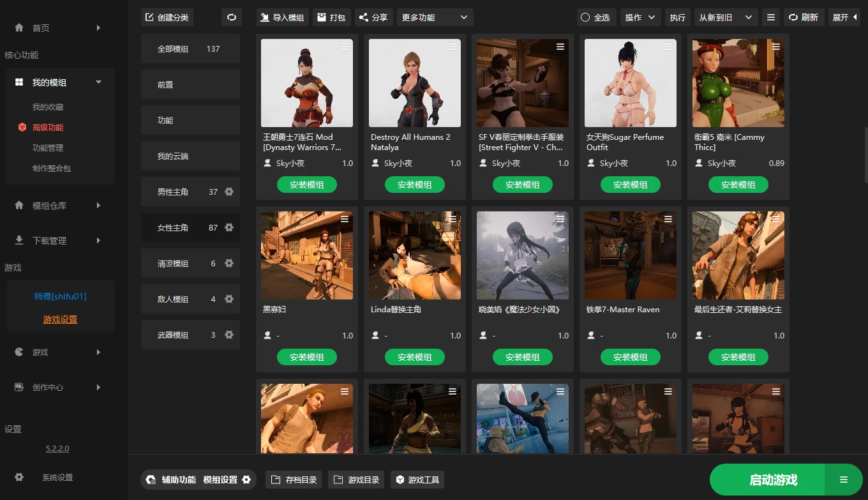Open 系统设置 via the gear icon
Viewport: 868px width, 500px height.
point(19,477)
